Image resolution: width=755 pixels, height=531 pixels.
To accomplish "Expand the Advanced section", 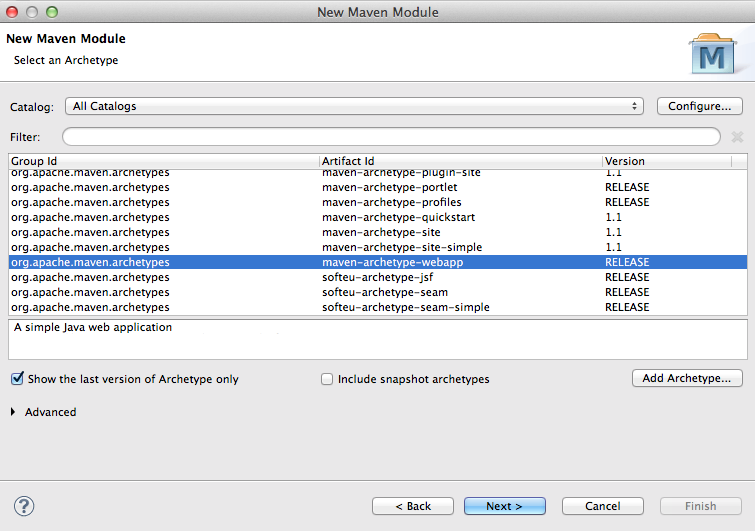I will click(x=13, y=412).
